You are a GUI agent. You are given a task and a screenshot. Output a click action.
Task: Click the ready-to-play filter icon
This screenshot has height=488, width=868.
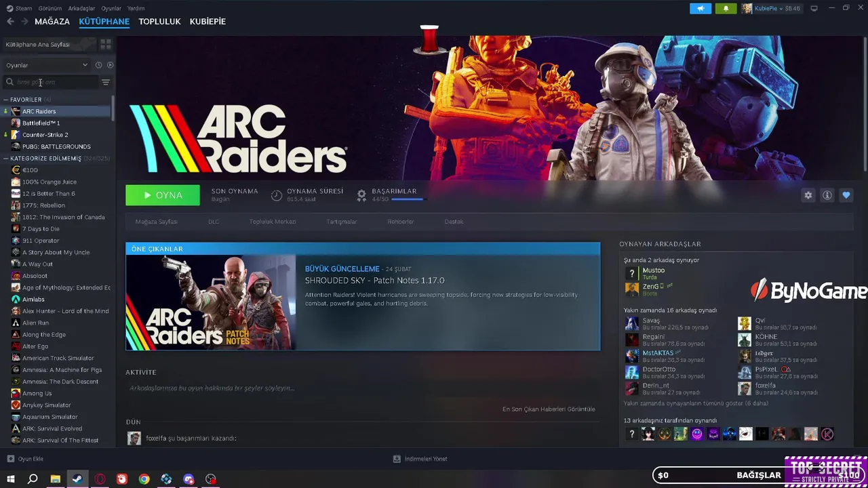tap(111, 65)
